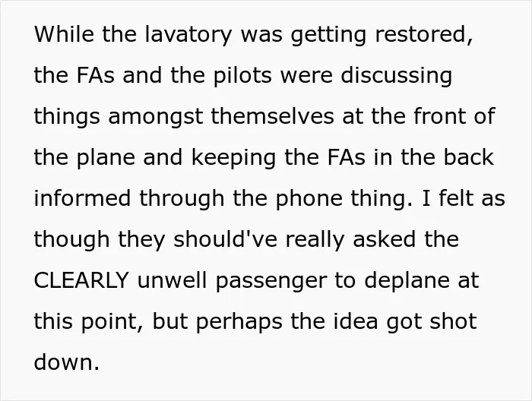Click the word "perhaps" in the text
Image resolution: width=532 pixels, height=401 pixels.
(239, 322)
